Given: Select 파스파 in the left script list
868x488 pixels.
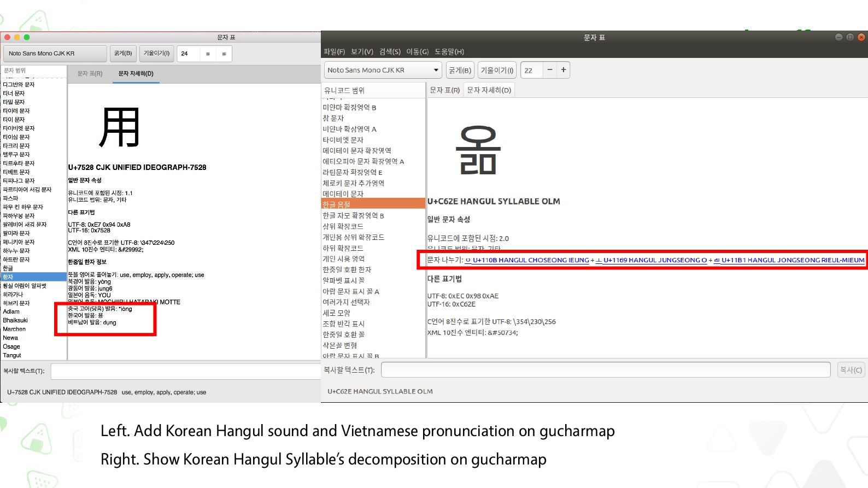Looking at the screenshot, I should point(33,198).
